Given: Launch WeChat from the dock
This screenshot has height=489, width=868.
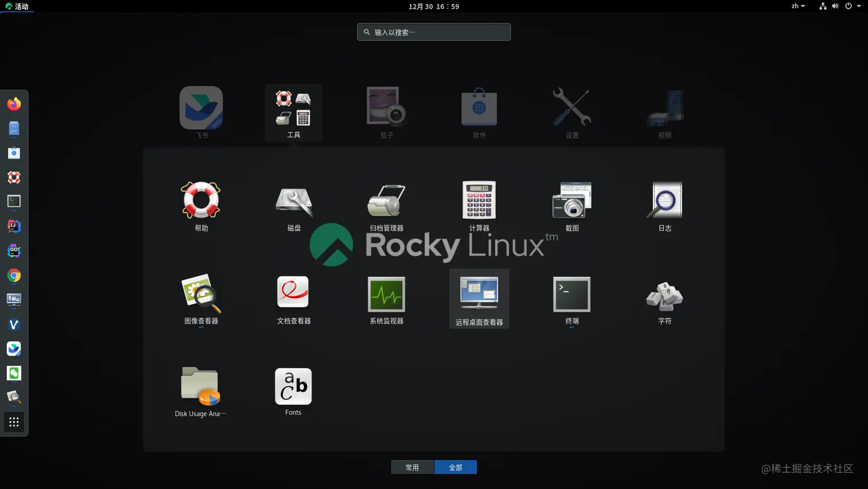Looking at the screenshot, I should click(x=14, y=373).
